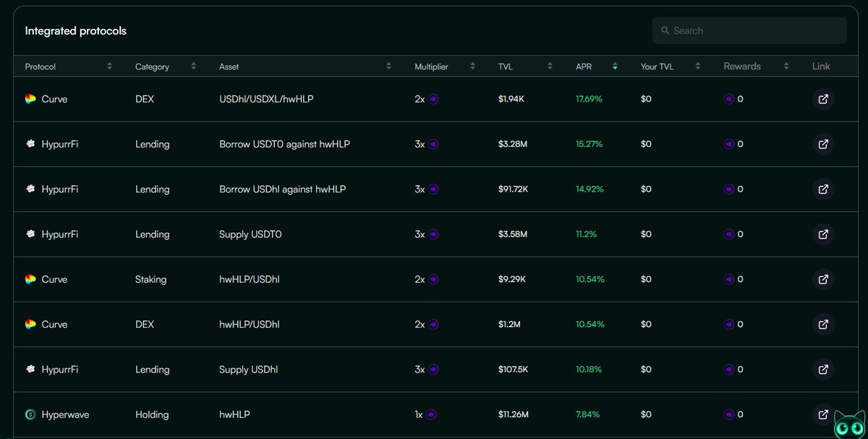The image size is (868, 439).
Task: Click the Integrated protocols heading
Action: click(x=76, y=31)
